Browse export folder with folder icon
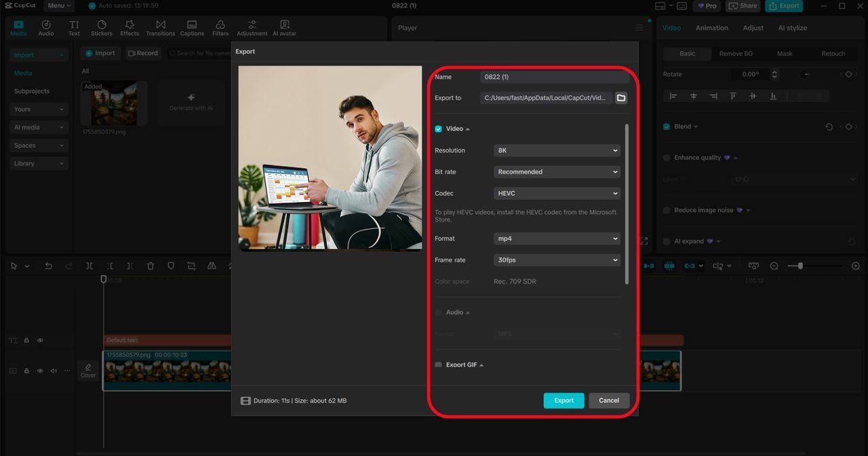 [621, 98]
